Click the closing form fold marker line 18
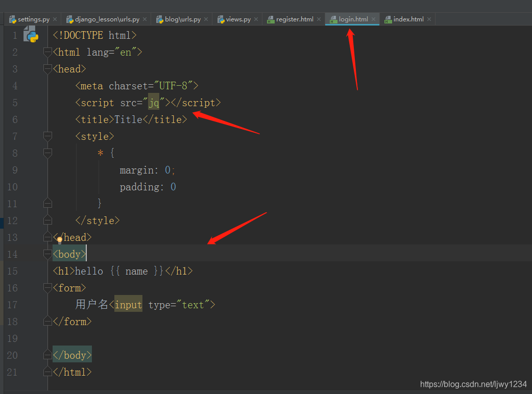The image size is (532, 394). click(47, 321)
